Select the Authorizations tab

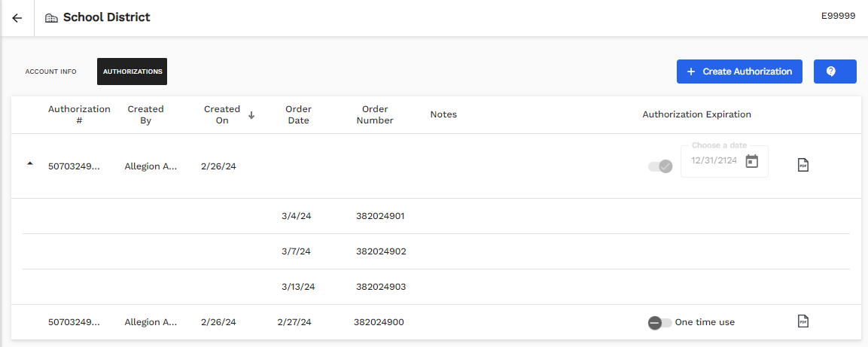(x=132, y=72)
